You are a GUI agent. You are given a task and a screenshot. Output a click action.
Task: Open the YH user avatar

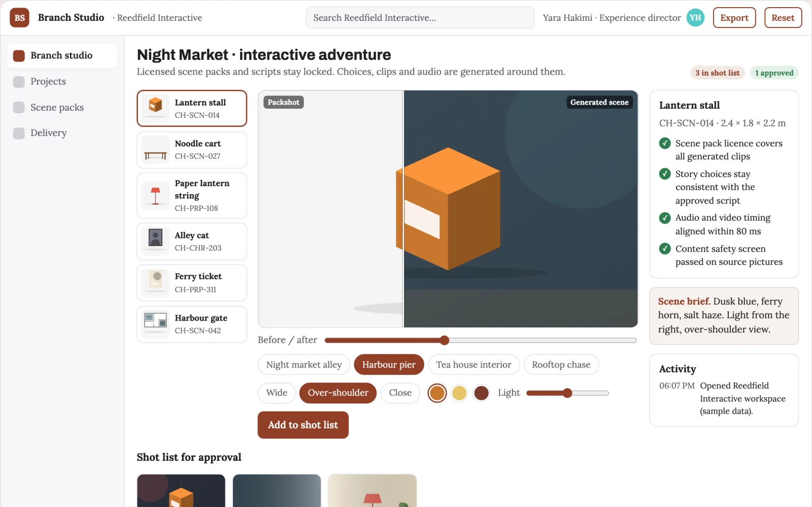(695, 18)
